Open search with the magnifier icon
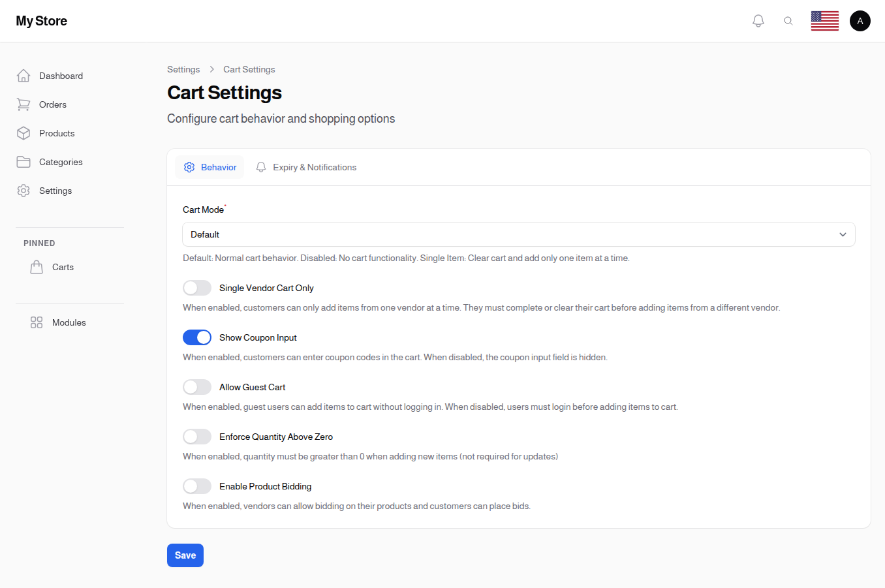The image size is (885, 588). click(788, 20)
